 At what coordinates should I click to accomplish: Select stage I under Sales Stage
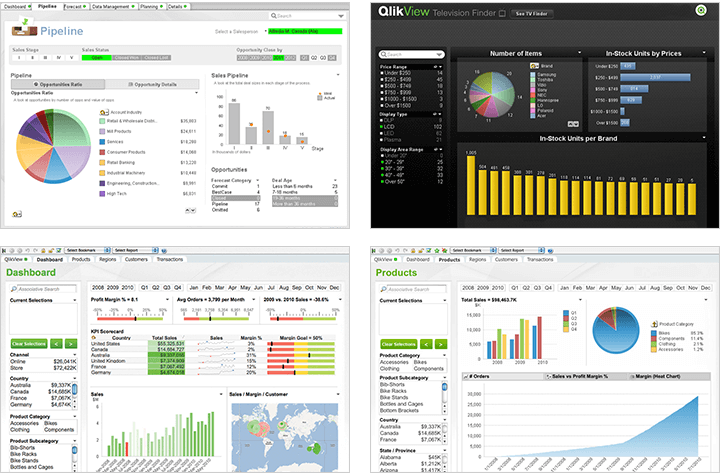(19, 58)
